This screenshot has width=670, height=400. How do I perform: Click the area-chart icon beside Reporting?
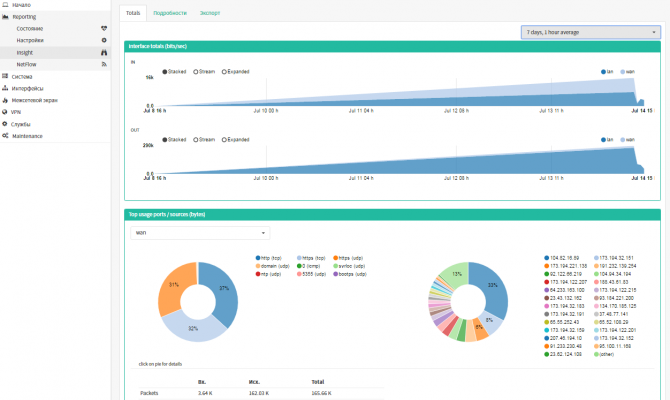[5, 17]
